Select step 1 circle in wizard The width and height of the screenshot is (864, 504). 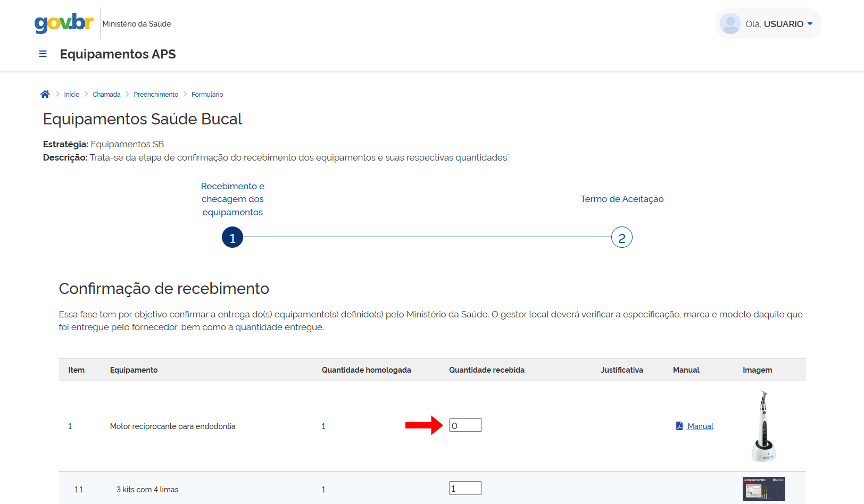[x=232, y=238]
